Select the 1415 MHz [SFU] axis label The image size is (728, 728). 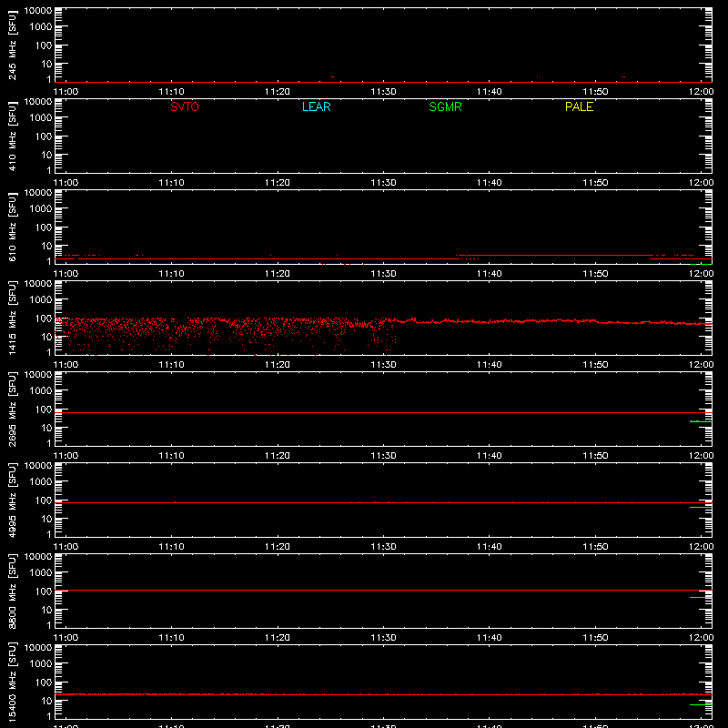pyautogui.click(x=12, y=318)
